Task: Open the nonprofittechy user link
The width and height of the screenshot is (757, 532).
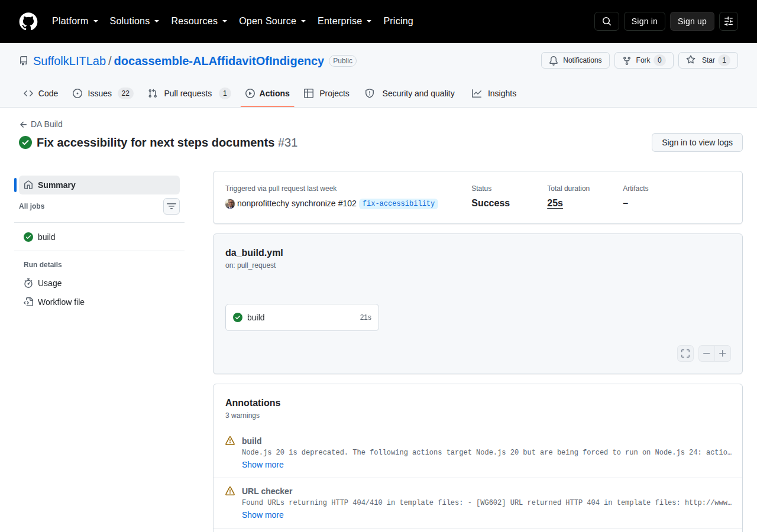Action: click(x=263, y=203)
